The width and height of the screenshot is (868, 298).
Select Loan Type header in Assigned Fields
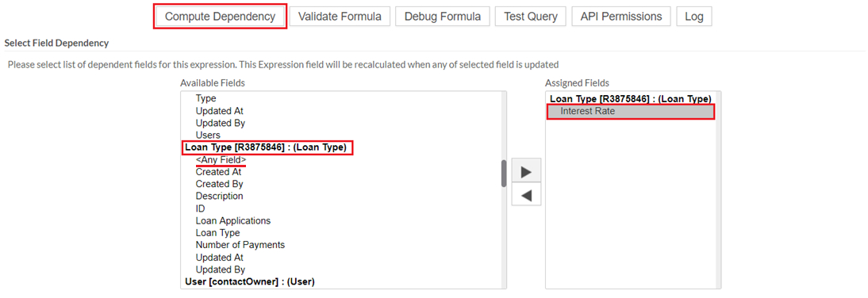click(631, 99)
